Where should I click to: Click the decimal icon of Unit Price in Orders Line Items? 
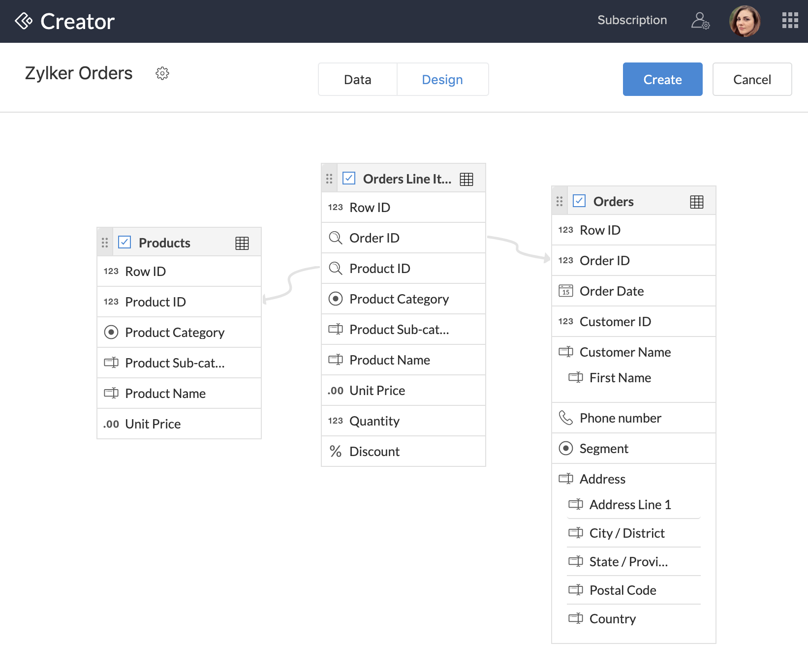coord(336,391)
